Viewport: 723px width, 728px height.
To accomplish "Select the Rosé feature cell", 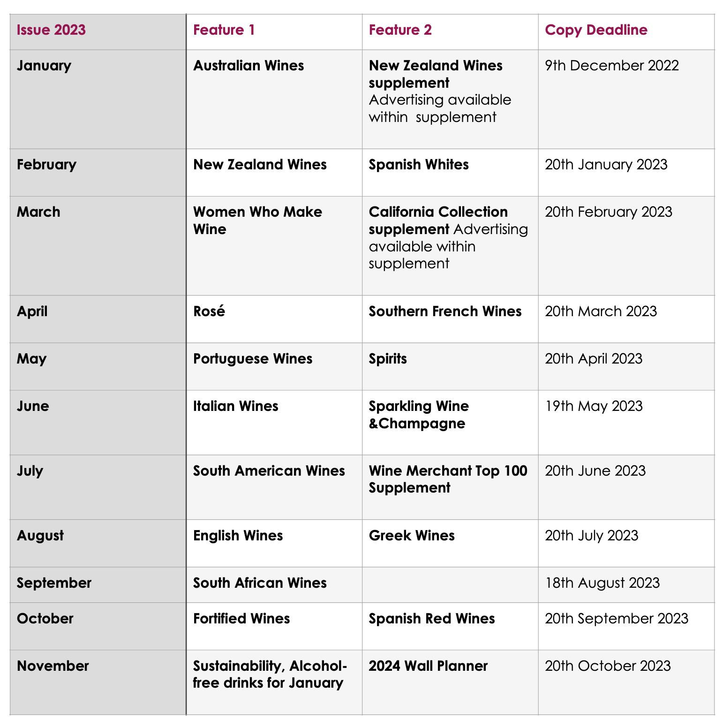I will pyautogui.click(x=209, y=311).
